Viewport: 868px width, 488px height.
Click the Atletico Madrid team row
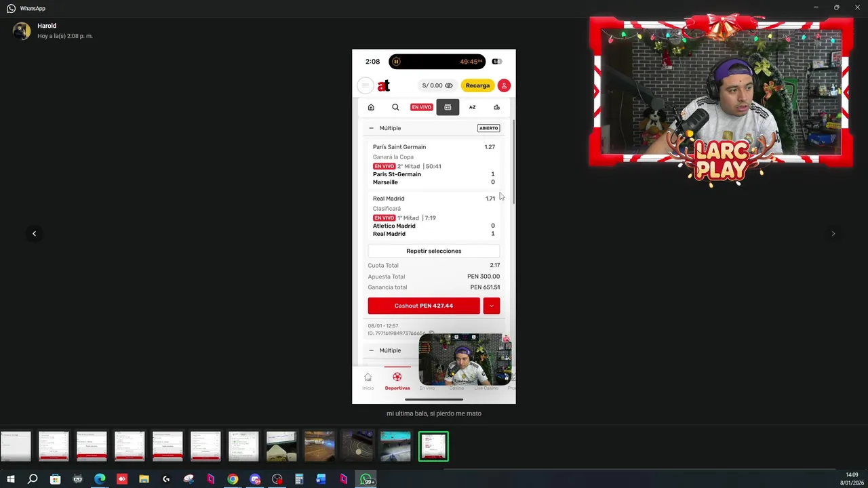(434, 226)
